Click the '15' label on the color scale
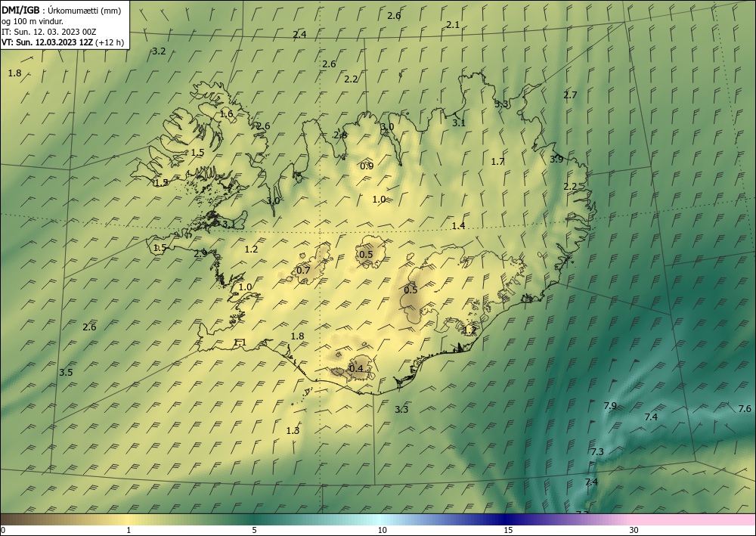756x536 pixels. [508, 531]
